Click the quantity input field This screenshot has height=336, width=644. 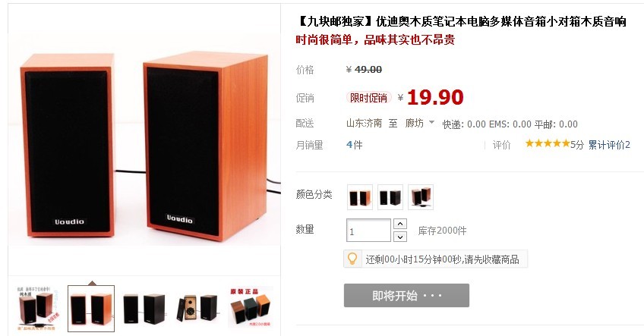coord(369,231)
